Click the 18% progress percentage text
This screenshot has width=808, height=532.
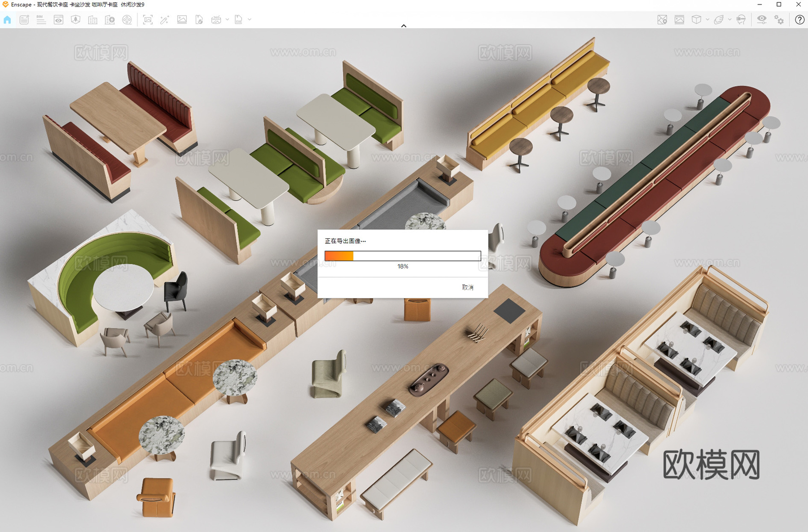403,267
